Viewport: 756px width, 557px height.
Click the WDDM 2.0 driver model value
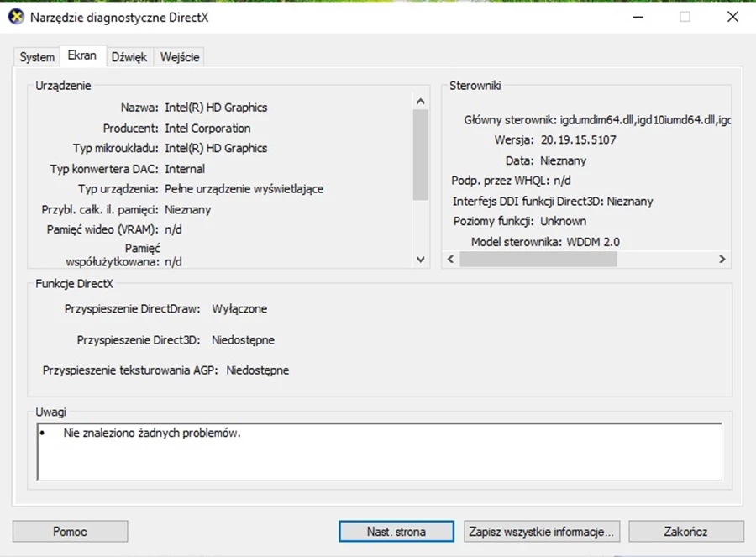[593, 242]
